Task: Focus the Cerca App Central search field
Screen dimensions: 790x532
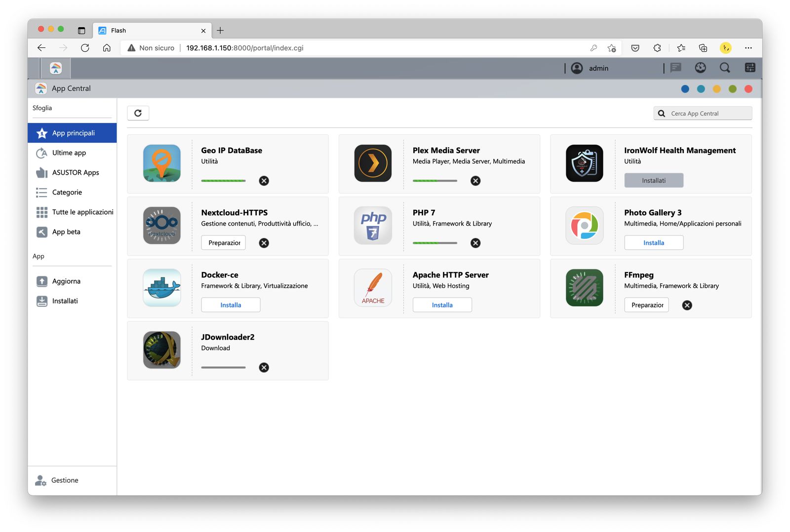Action: [x=703, y=114]
